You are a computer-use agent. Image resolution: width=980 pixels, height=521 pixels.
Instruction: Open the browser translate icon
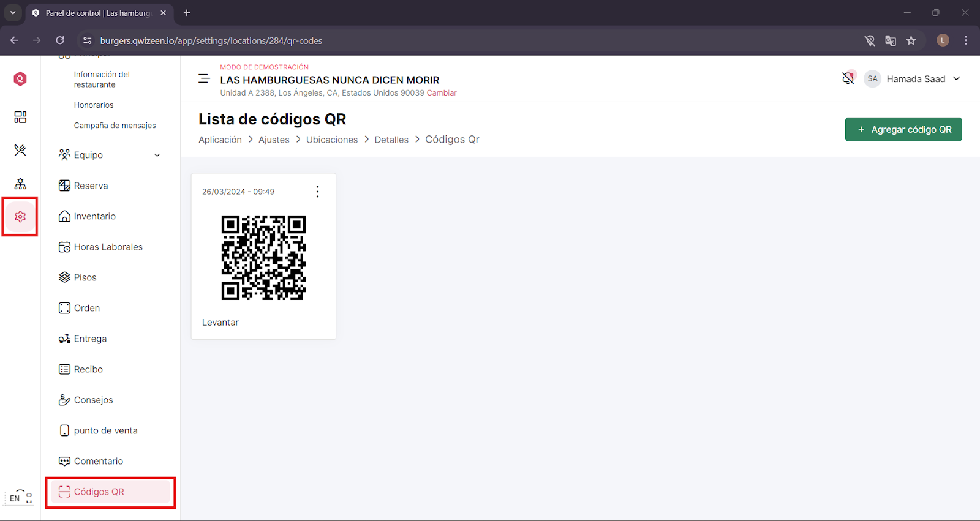pyautogui.click(x=891, y=40)
